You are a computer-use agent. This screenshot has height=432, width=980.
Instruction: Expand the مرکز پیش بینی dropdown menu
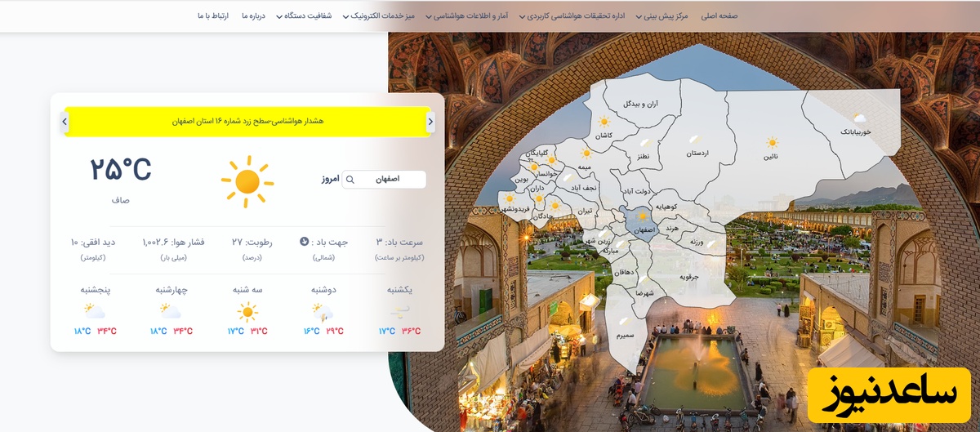pos(665,16)
